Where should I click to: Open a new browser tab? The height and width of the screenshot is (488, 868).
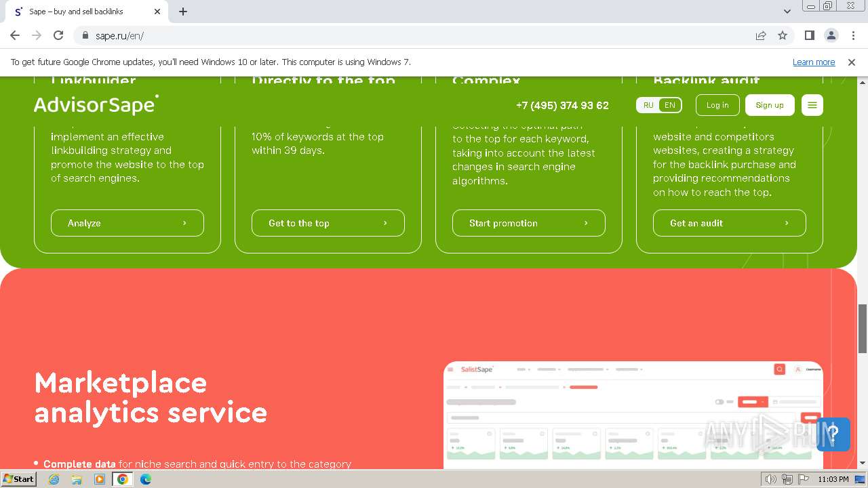pyautogui.click(x=183, y=12)
